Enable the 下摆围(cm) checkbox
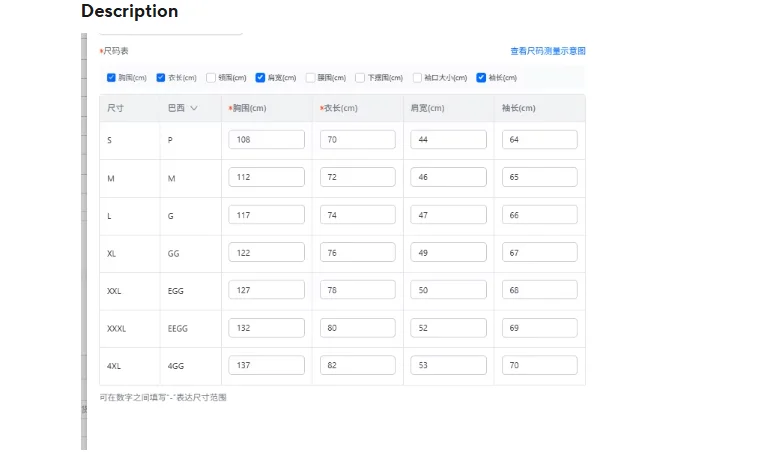The width and height of the screenshot is (759, 453). [360, 77]
